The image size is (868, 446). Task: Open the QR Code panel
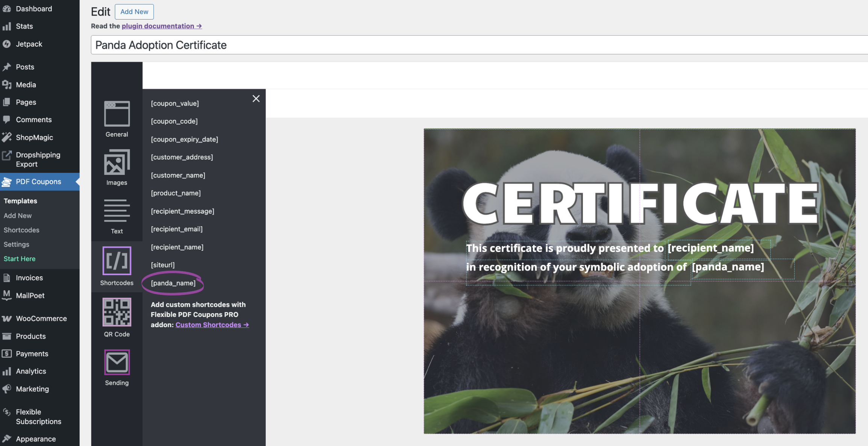point(117,318)
